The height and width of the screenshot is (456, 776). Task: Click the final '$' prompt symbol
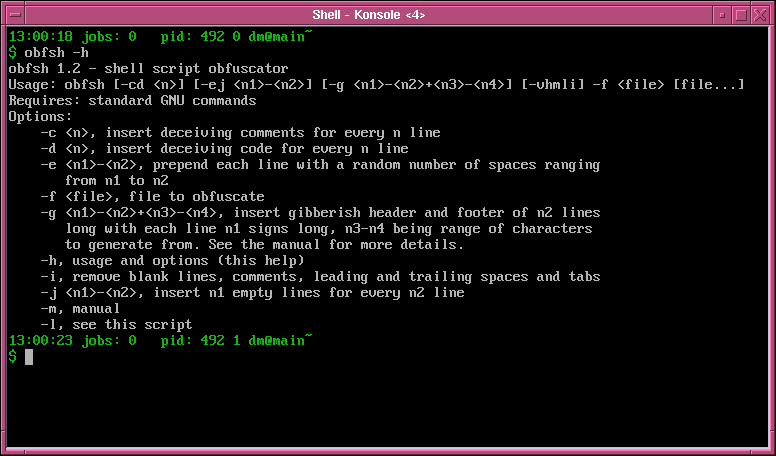(x=12, y=357)
